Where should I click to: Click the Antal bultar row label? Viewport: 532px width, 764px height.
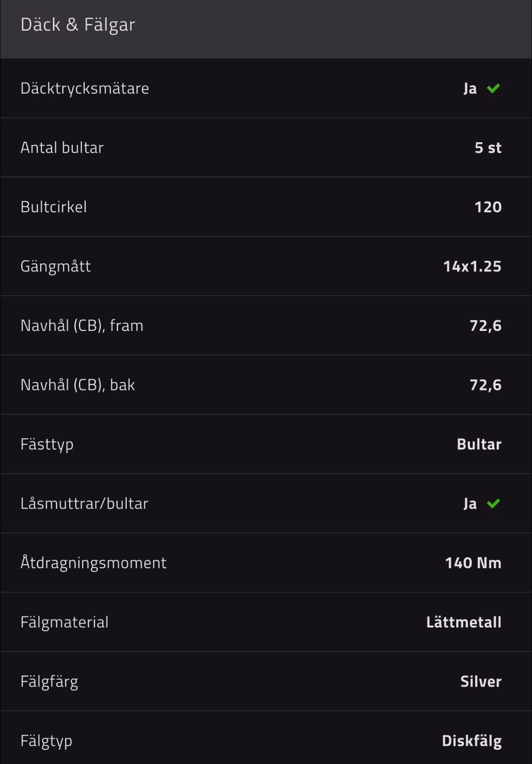(x=62, y=148)
